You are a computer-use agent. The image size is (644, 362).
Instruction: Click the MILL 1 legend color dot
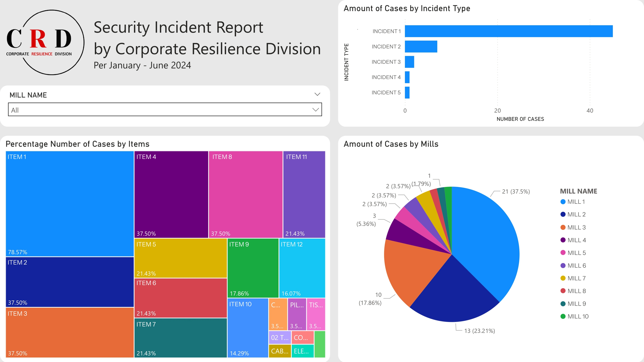point(563,202)
